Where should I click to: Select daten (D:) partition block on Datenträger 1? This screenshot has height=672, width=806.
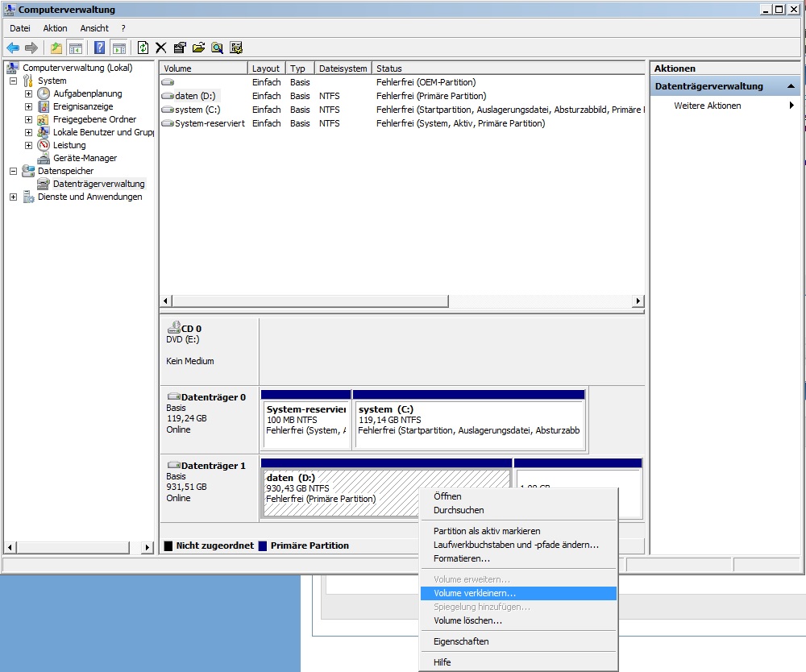pos(387,488)
